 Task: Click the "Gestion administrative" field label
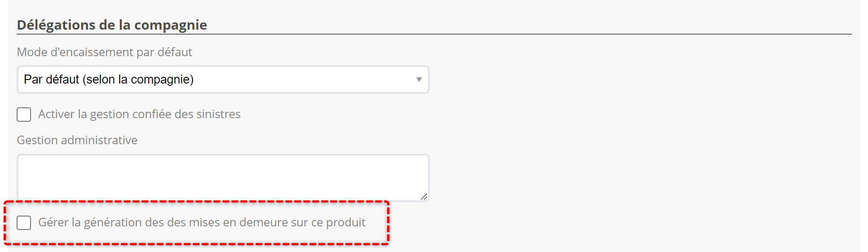point(77,140)
